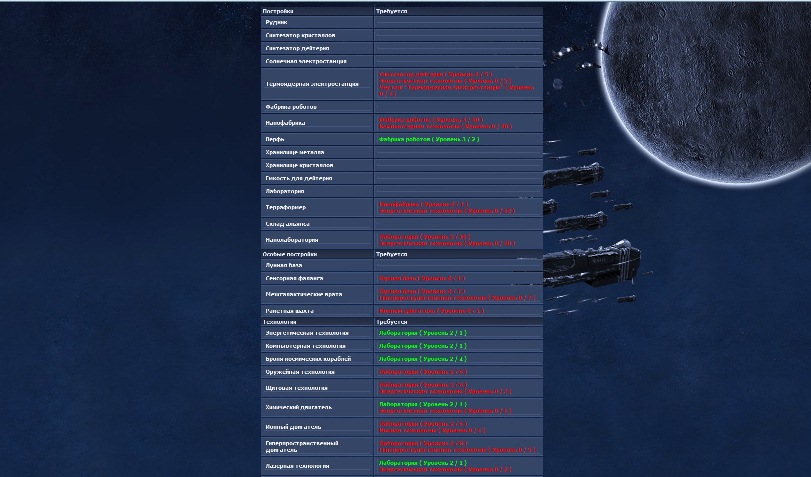Select Синтезатор кристаллов in the buildings list
This screenshot has width=811, height=477.
pyautogui.click(x=301, y=34)
